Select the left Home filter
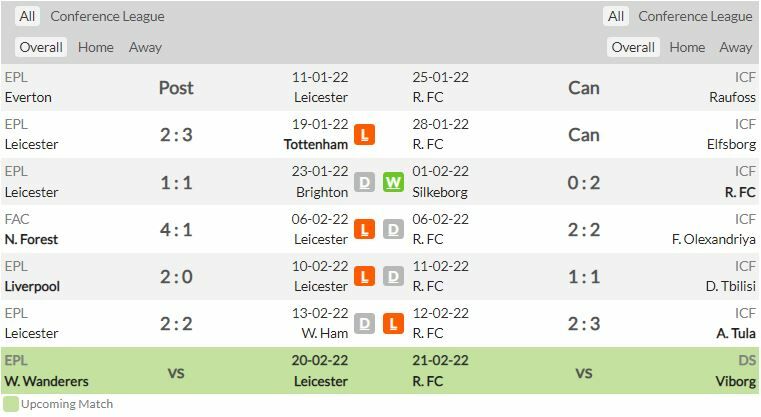 click(x=96, y=48)
